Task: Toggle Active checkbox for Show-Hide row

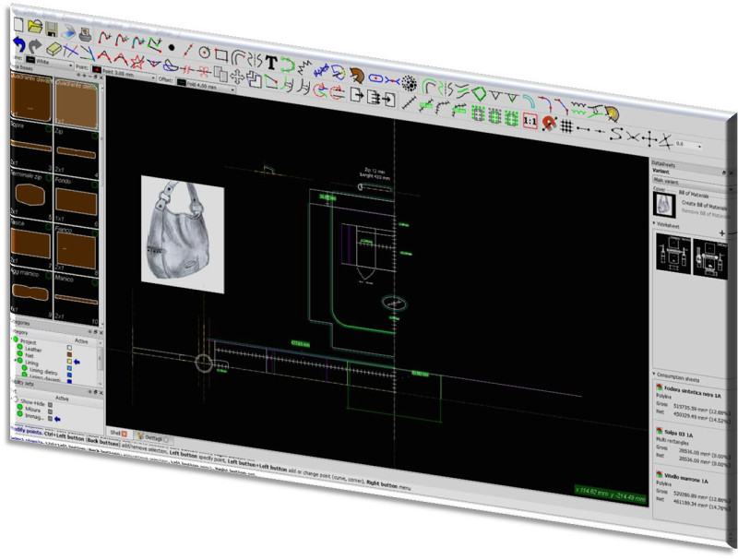Action: (51, 405)
